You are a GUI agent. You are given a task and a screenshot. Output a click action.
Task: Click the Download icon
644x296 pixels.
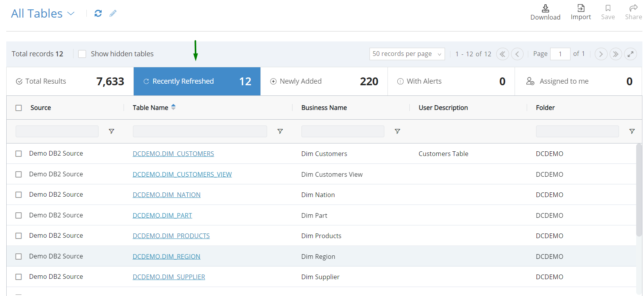point(545,8)
